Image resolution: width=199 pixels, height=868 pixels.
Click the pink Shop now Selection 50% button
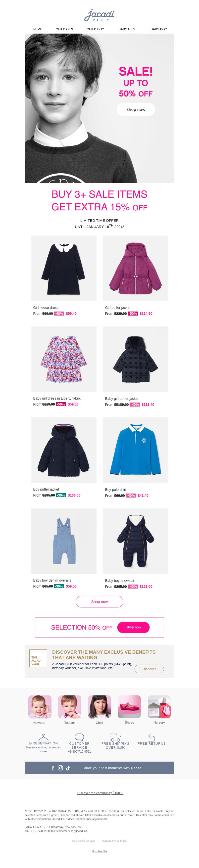133,627
